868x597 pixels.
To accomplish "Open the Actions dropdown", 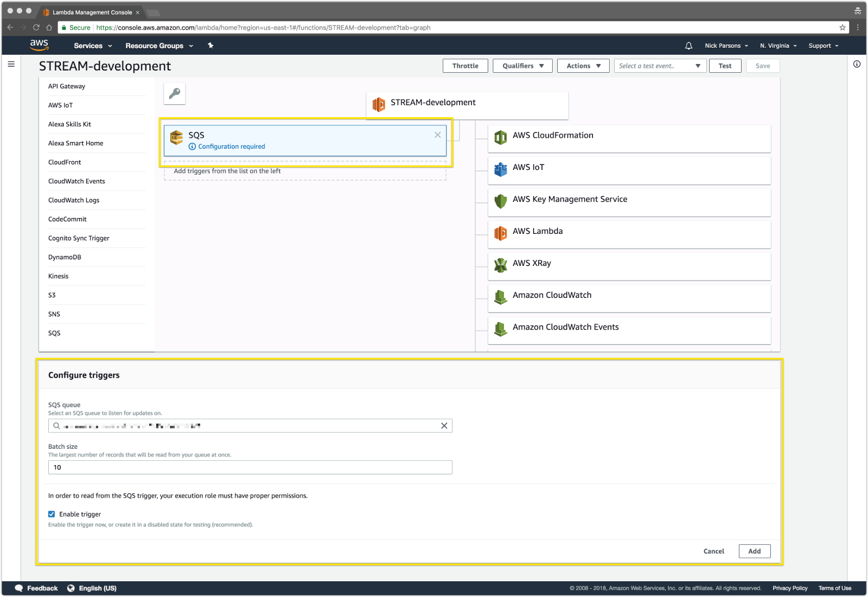I will 583,66.
